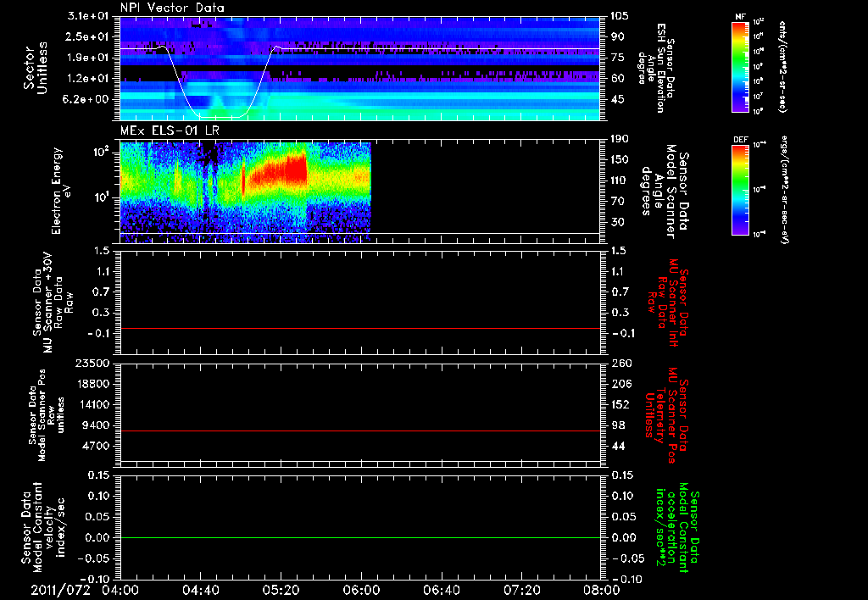Click the 105 degree elevation tick

pyautogui.click(x=620, y=16)
